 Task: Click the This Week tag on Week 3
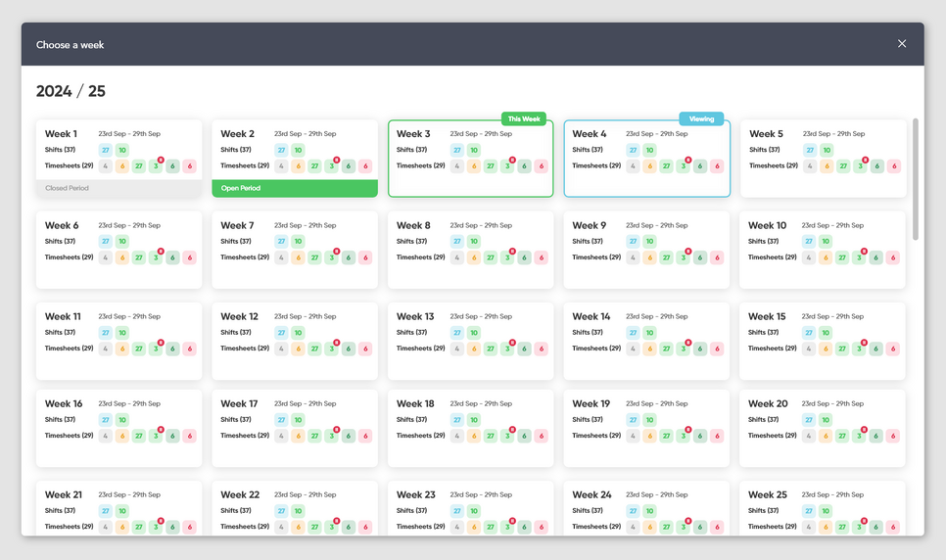[524, 118]
